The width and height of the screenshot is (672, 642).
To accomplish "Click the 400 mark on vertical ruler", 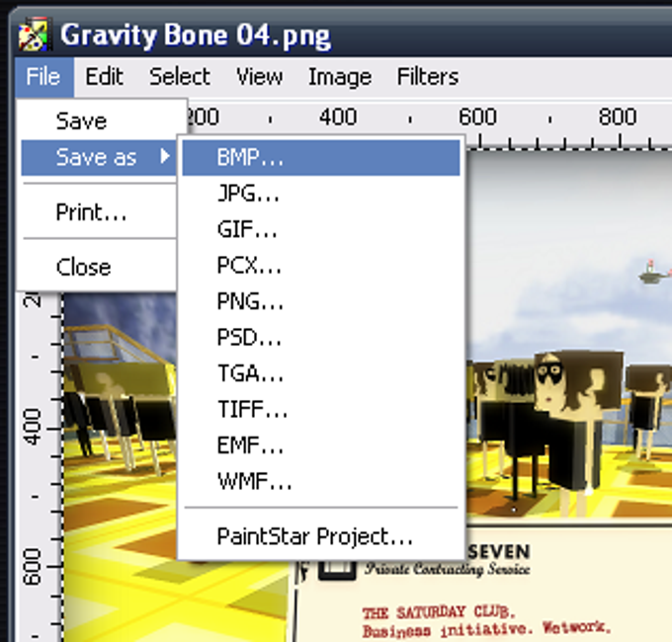I will click(33, 427).
